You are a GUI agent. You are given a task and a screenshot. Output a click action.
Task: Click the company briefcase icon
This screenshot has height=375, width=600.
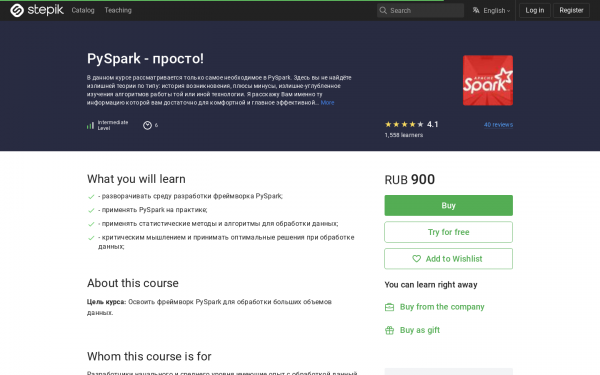pos(389,307)
